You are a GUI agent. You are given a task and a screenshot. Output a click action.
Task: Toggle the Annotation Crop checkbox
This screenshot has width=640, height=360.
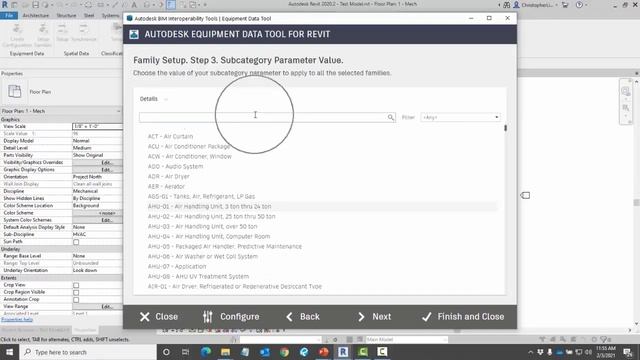pyautogui.click(x=76, y=300)
